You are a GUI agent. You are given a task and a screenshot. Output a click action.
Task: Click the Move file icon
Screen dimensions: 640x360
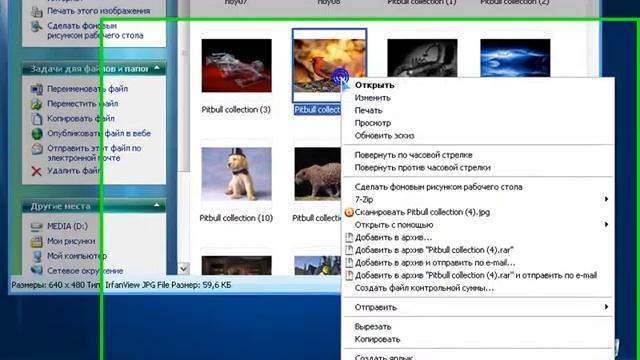click(37, 104)
